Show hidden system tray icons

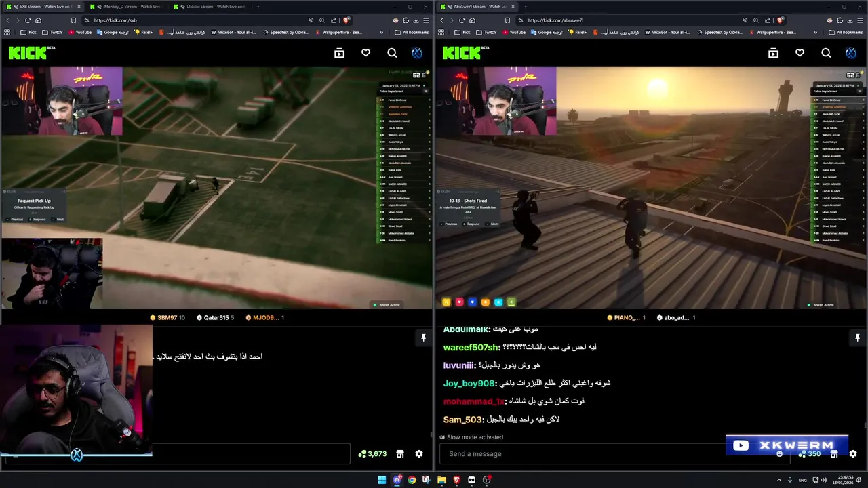[778, 480]
